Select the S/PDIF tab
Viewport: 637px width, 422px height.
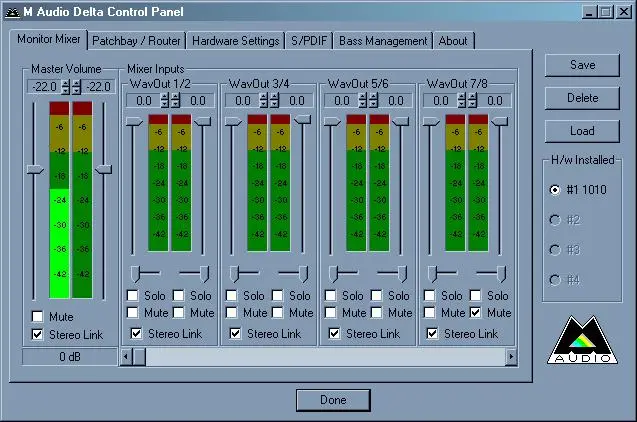[309, 41]
